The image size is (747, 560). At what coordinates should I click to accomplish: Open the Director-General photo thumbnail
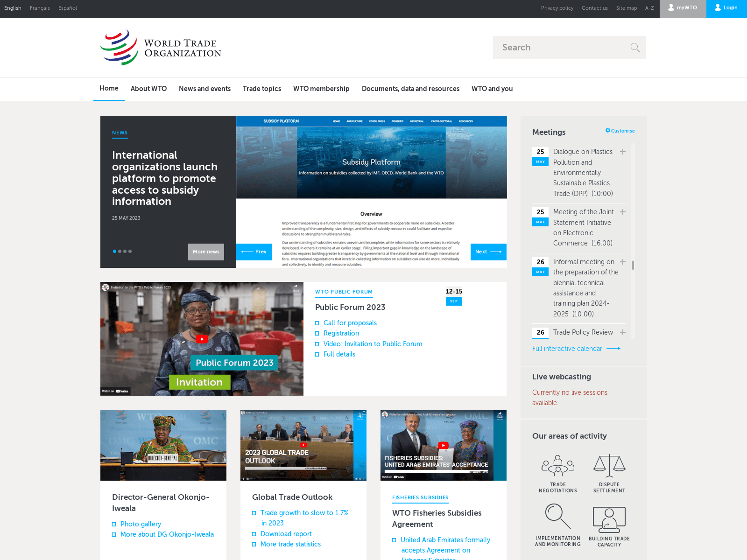click(x=163, y=445)
